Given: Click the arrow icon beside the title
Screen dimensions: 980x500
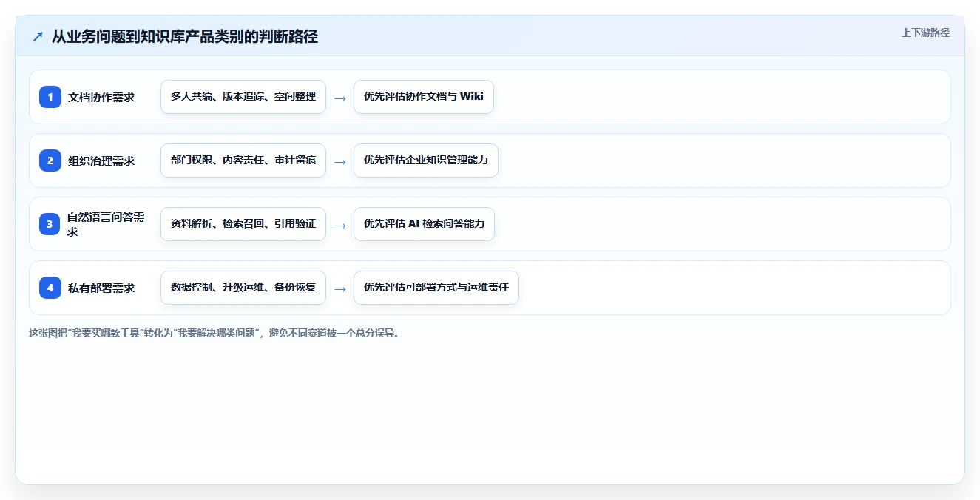Looking at the screenshot, I should click(38, 36).
